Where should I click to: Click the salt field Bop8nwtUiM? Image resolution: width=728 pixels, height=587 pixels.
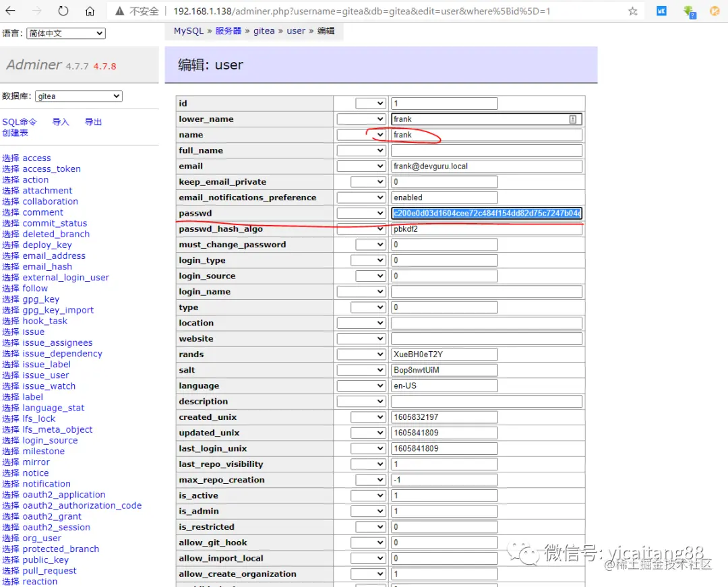444,370
